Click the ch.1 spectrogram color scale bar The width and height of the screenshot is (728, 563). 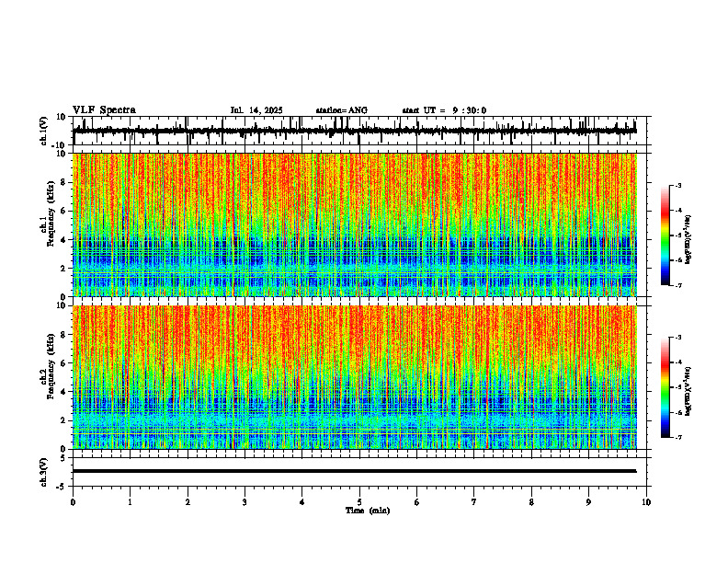[665, 236]
